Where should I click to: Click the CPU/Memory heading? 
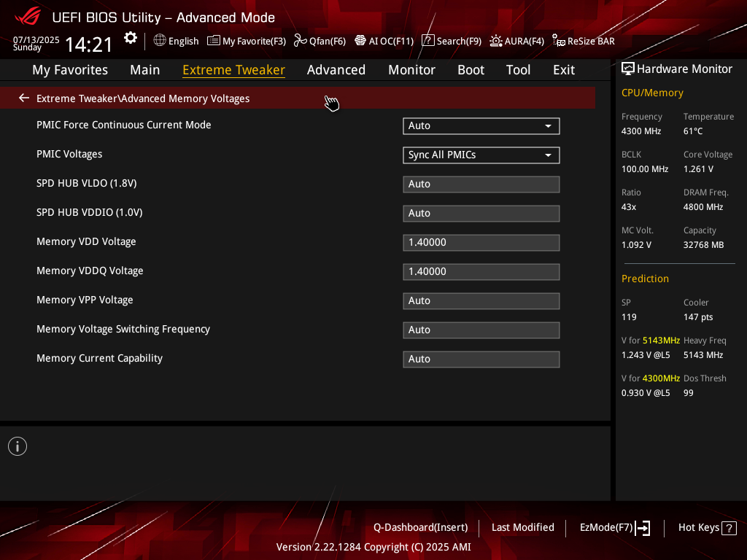tap(652, 93)
